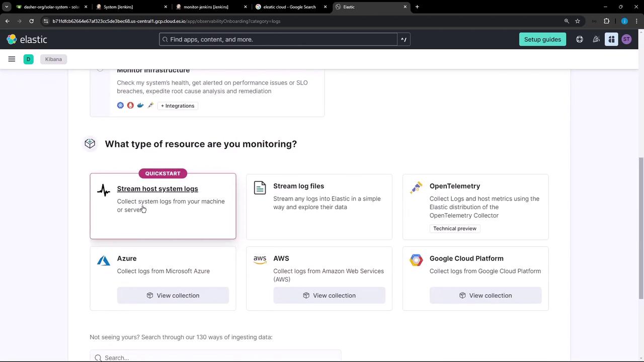This screenshot has height=362, width=644.
Task: Bookmark this page with the star icon
Action: 578,21
